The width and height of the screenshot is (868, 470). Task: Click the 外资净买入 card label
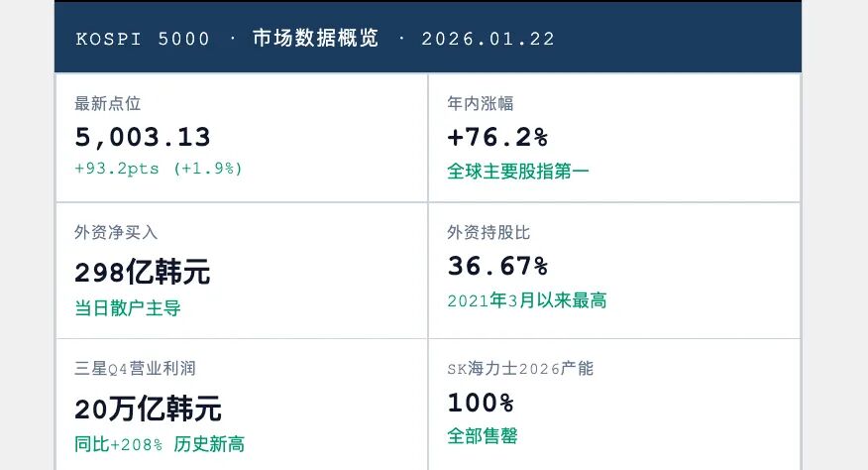coord(116,233)
